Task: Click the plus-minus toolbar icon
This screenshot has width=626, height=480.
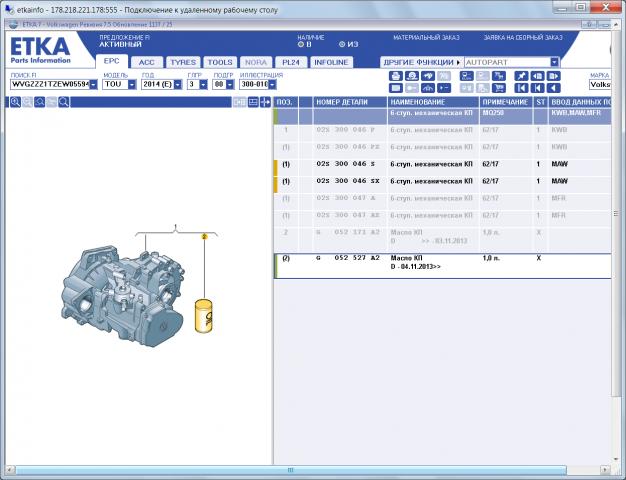Action: tap(444, 88)
